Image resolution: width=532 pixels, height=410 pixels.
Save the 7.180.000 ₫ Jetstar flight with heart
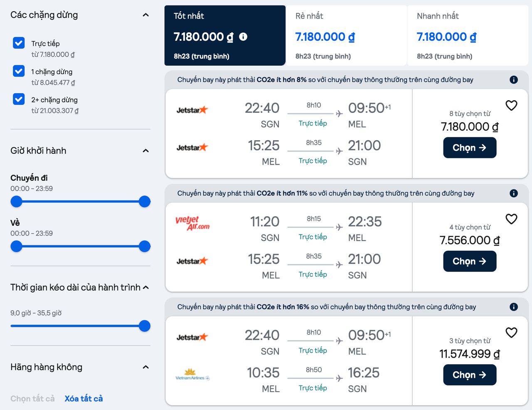point(511,106)
